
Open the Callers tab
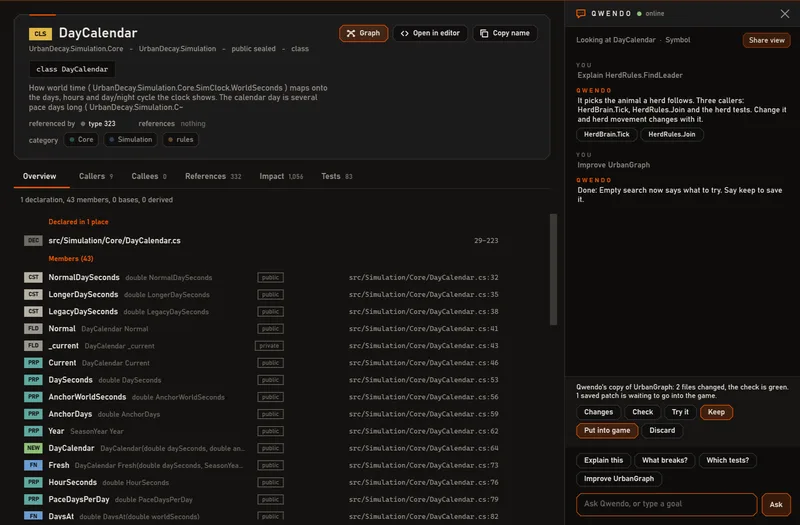point(96,176)
